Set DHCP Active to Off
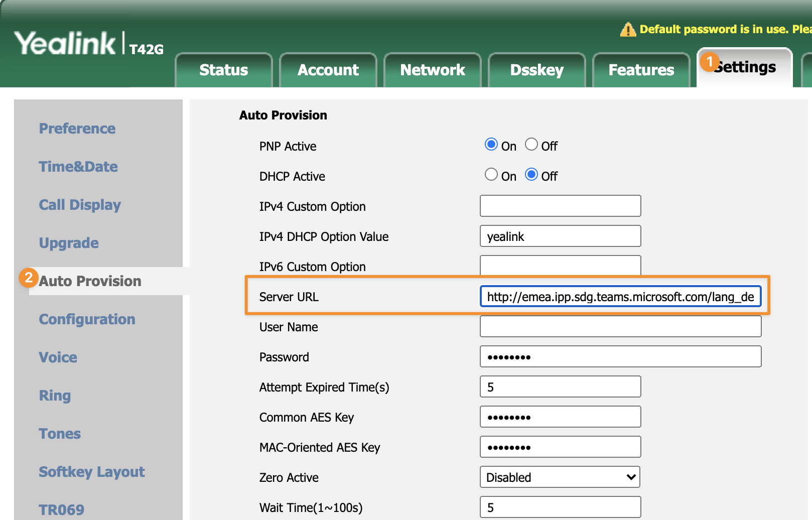This screenshot has height=520, width=812. 531,175
